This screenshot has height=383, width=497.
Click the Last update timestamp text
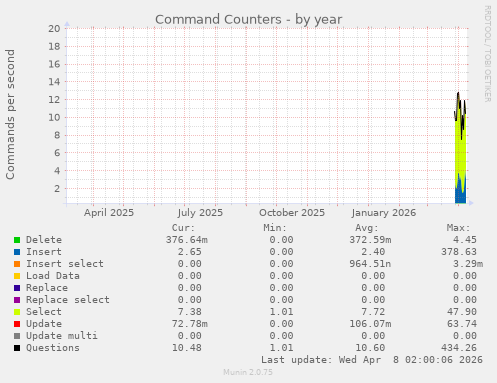(x=372, y=360)
